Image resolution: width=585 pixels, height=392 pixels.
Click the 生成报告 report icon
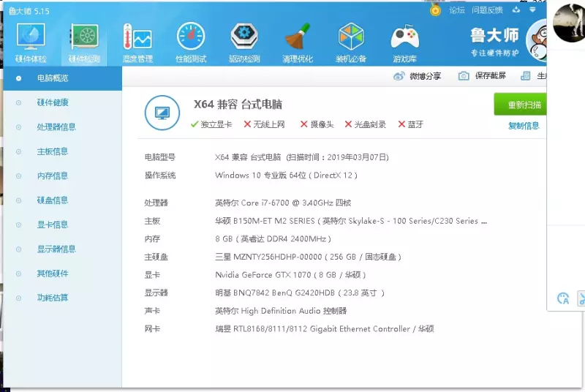pyautogui.click(x=525, y=76)
